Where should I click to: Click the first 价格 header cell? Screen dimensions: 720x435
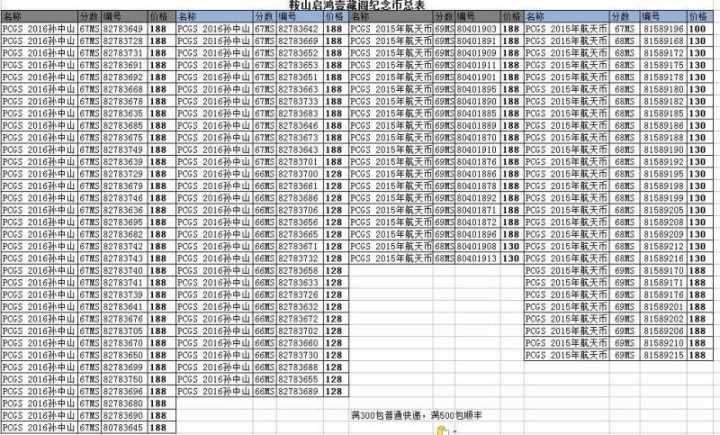coord(160,17)
